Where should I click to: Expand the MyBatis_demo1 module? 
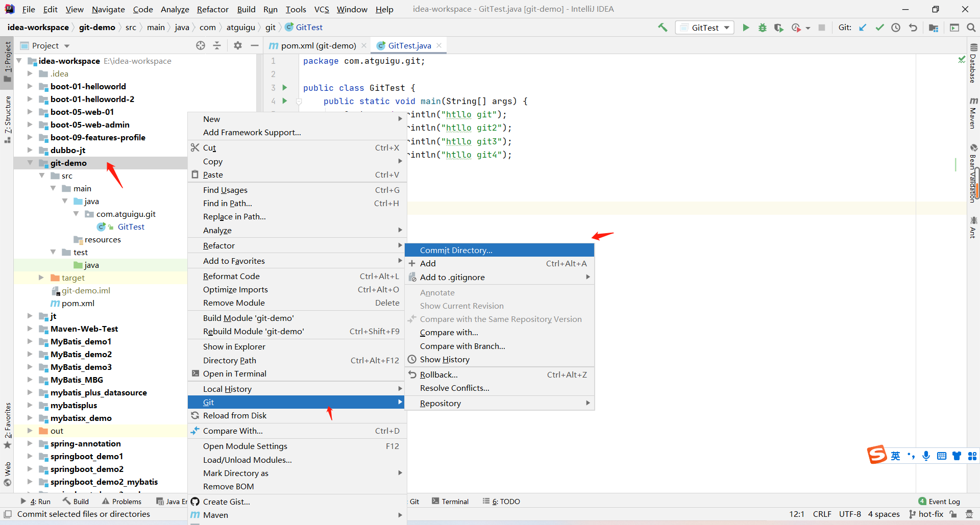point(30,341)
